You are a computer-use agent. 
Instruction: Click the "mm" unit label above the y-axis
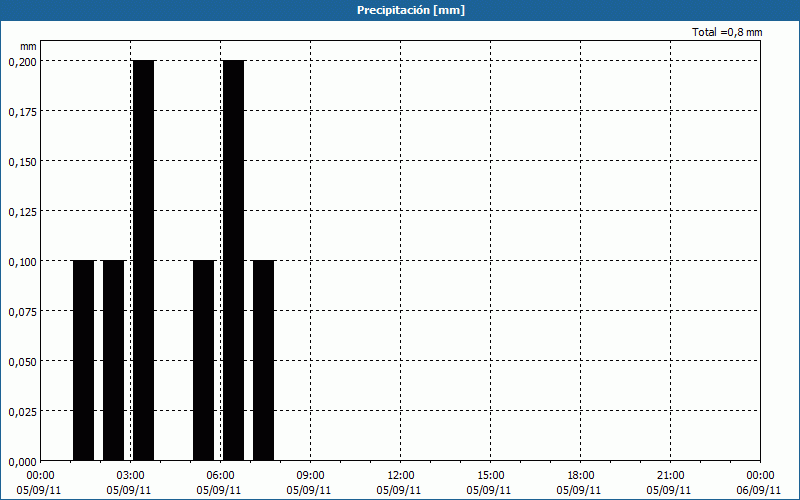click(x=28, y=46)
